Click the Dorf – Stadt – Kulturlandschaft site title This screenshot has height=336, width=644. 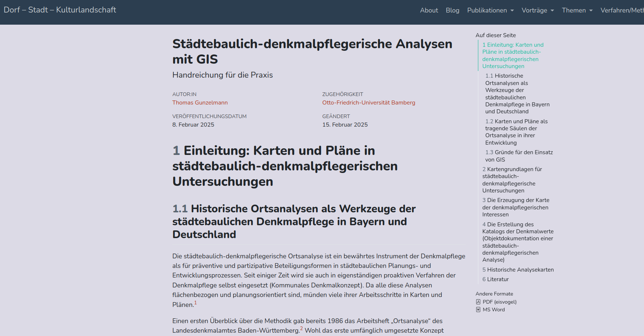coord(60,10)
